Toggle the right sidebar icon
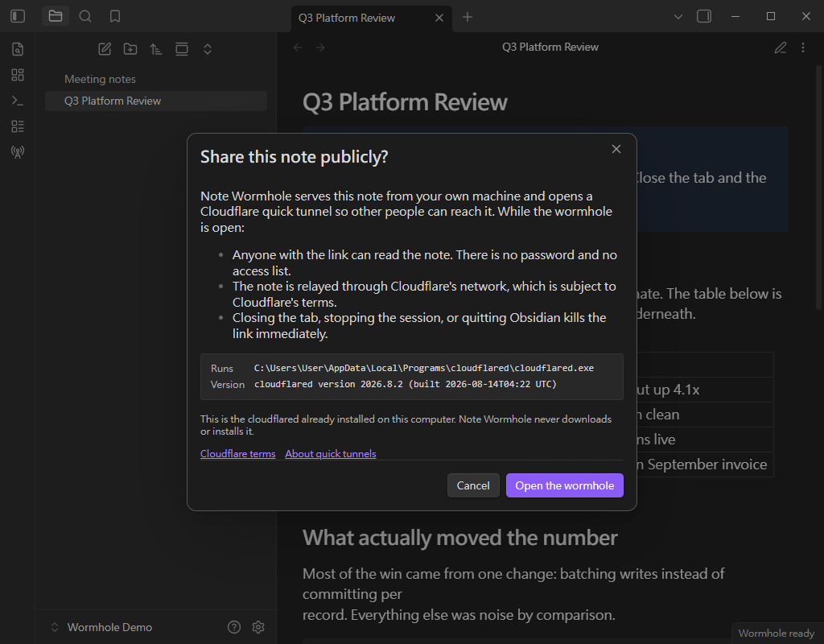 click(x=704, y=16)
